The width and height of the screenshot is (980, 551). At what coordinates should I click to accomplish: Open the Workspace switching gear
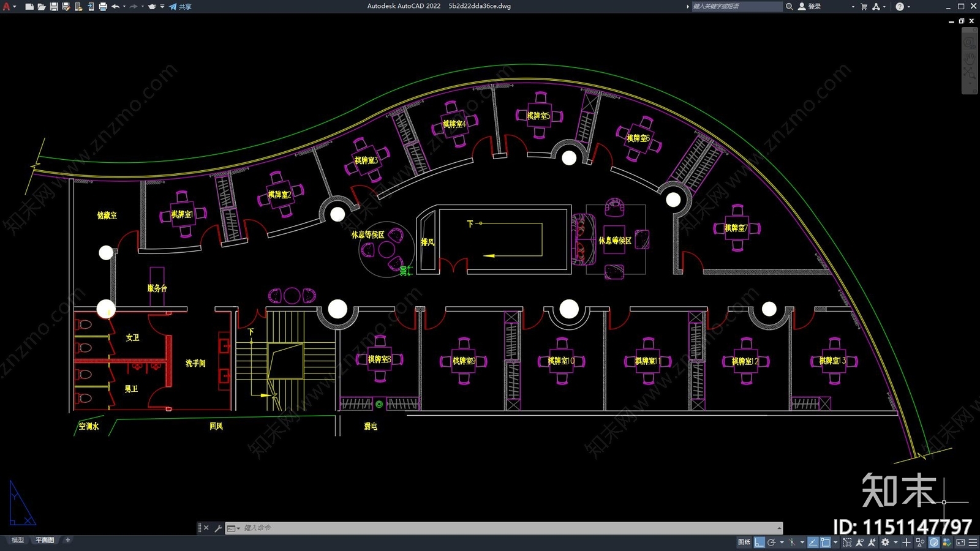point(885,542)
